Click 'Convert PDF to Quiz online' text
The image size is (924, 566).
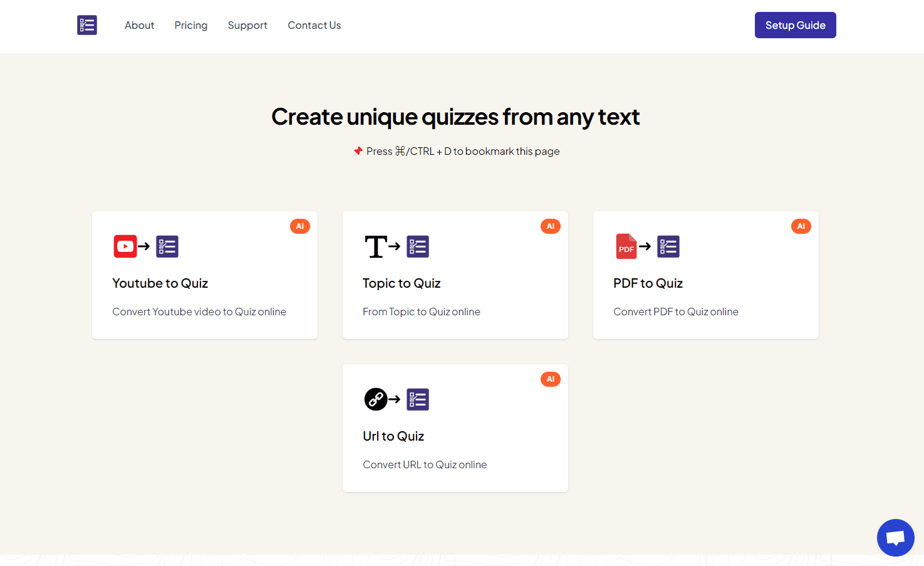pos(676,312)
